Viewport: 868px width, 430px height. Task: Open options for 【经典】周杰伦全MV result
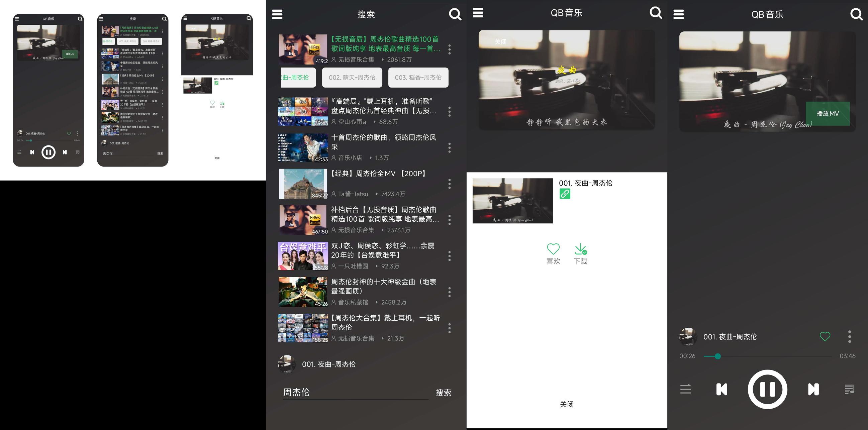coord(450,184)
